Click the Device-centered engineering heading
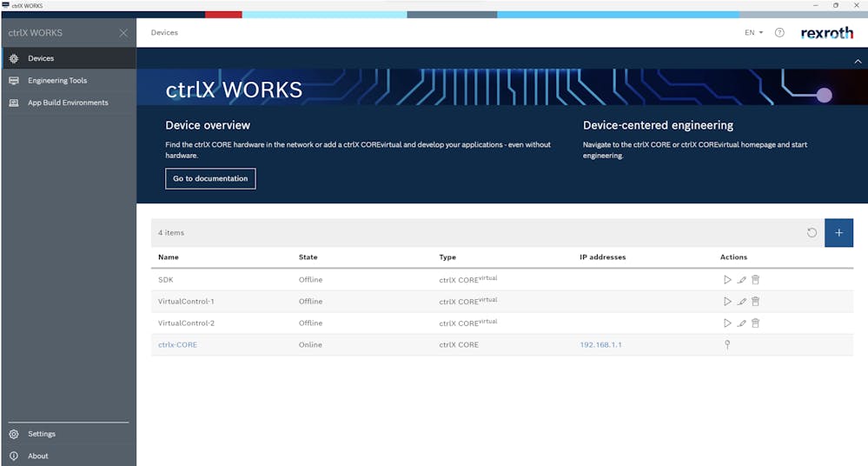Viewport: 868px width, 466px height. pyautogui.click(x=658, y=125)
